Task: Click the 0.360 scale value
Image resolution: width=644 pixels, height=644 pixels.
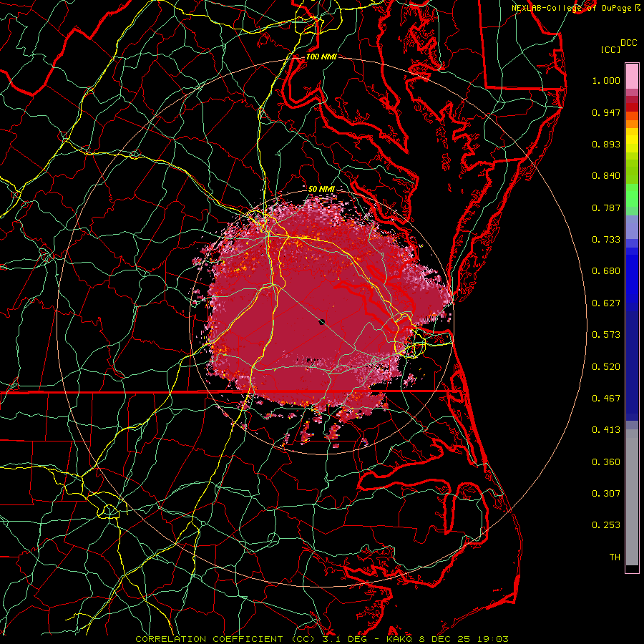Action: tap(606, 462)
